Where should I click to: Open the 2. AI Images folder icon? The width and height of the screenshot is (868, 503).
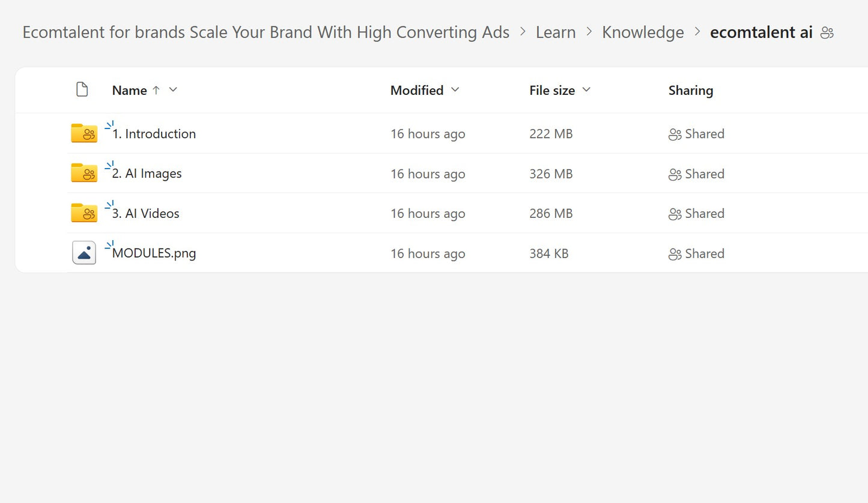84,173
